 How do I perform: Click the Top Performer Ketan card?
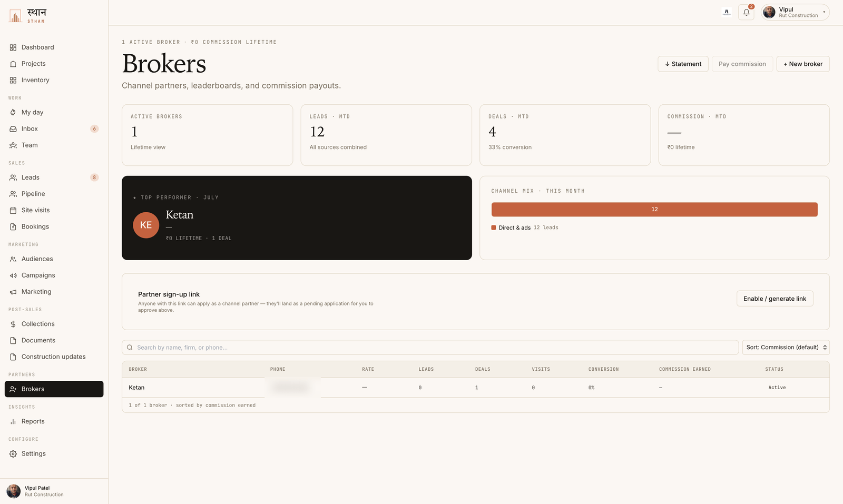(x=297, y=218)
